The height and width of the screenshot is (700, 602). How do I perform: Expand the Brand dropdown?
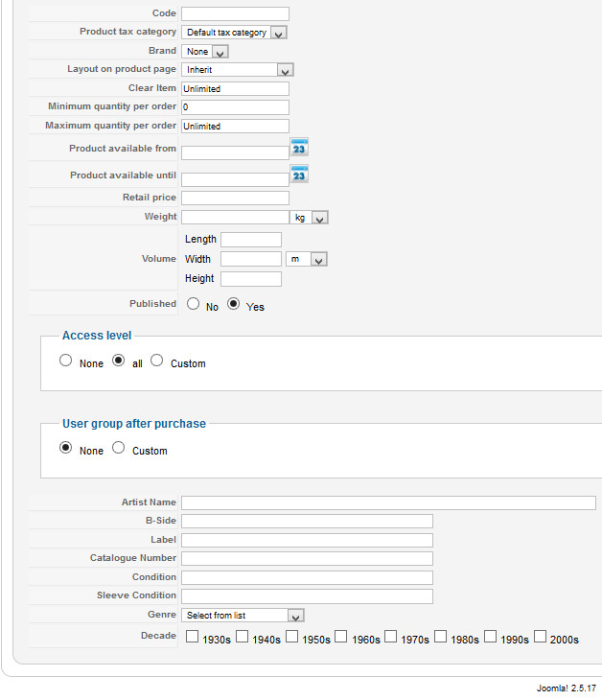(x=206, y=51)
